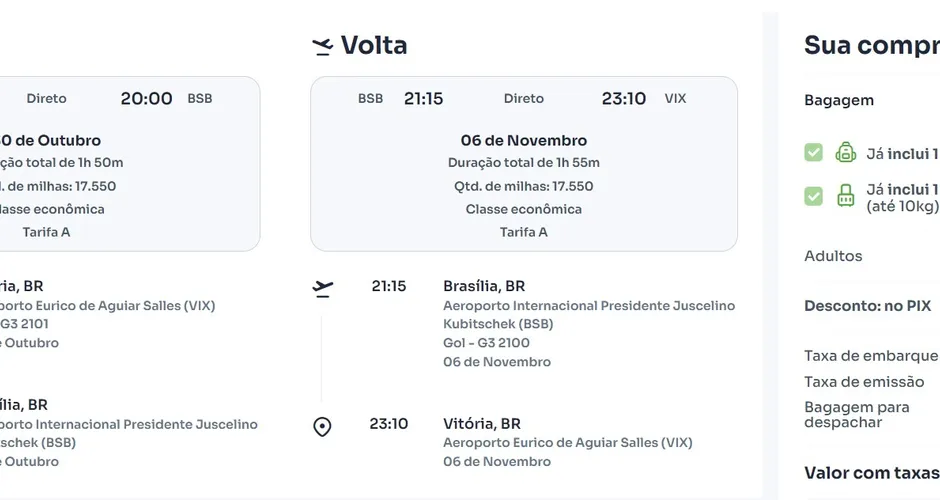Click the Desconto: no PIX line

pos(867,306)
